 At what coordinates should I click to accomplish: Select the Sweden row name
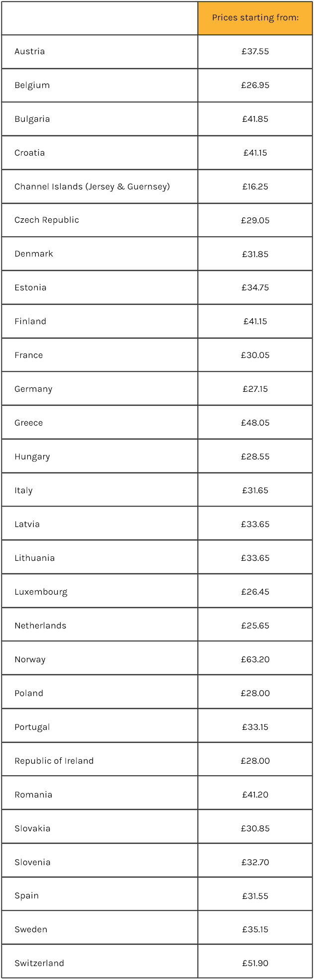click(x=31, y=929)
